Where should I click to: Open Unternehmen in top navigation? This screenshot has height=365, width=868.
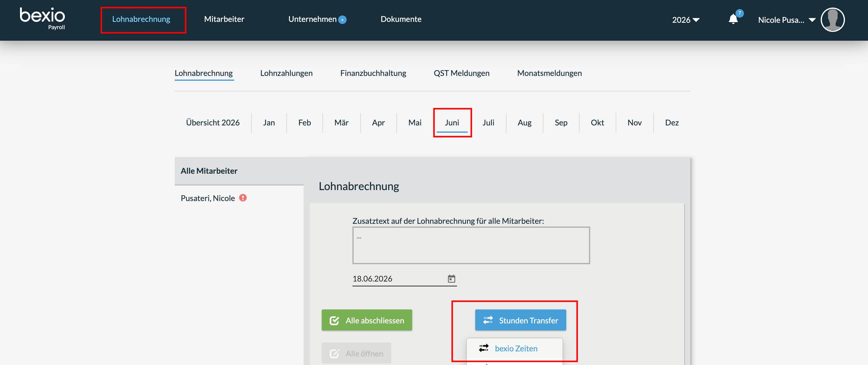click(312, 19)
